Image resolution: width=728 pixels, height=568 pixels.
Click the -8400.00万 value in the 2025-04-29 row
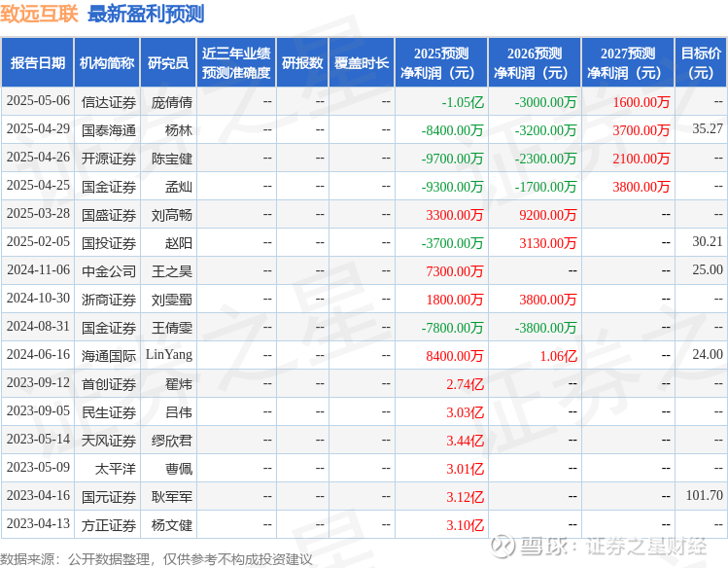pyautogui.click(x=452, y=130)
